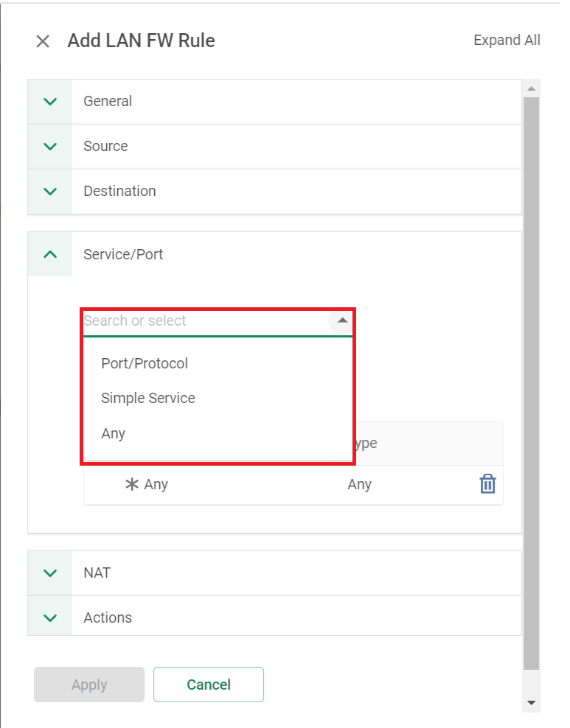Expand the NAT section chevron
This screenshot has height=728, width=570.
(x=50, y=573)
